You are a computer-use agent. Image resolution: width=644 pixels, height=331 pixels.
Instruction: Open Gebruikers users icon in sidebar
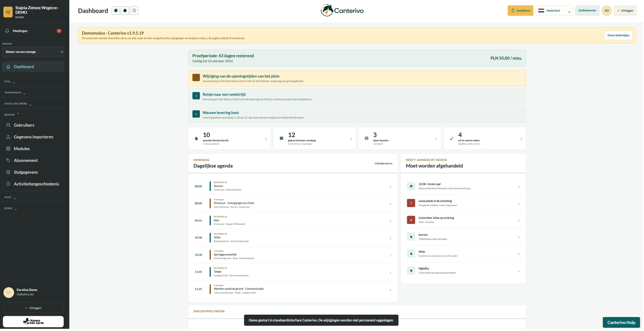coord(8,125)
